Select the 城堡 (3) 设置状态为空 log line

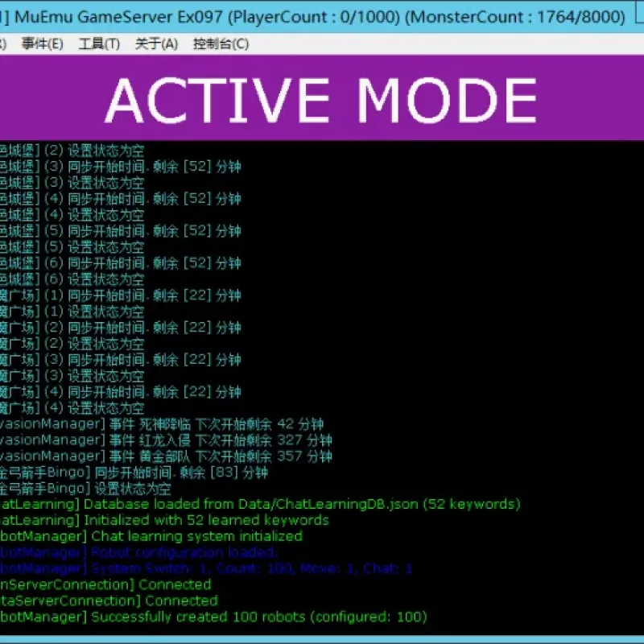72,183
